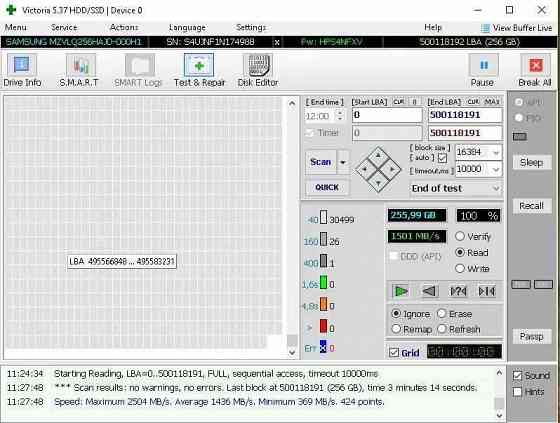Open the timeout ms dropdown

pos(496,169)
